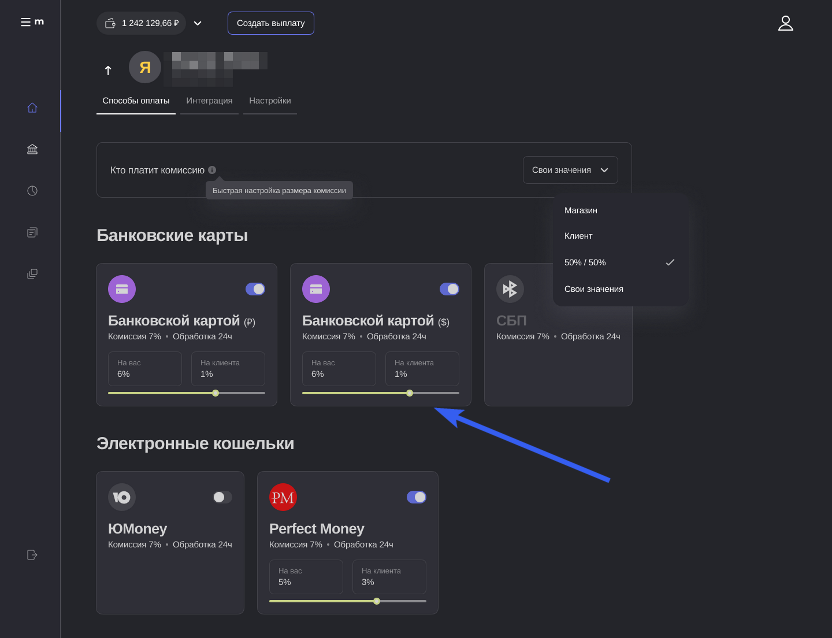The image size is (832, 638).
Task: Click the Кто платит комиссию label
Action: [157, 170]
